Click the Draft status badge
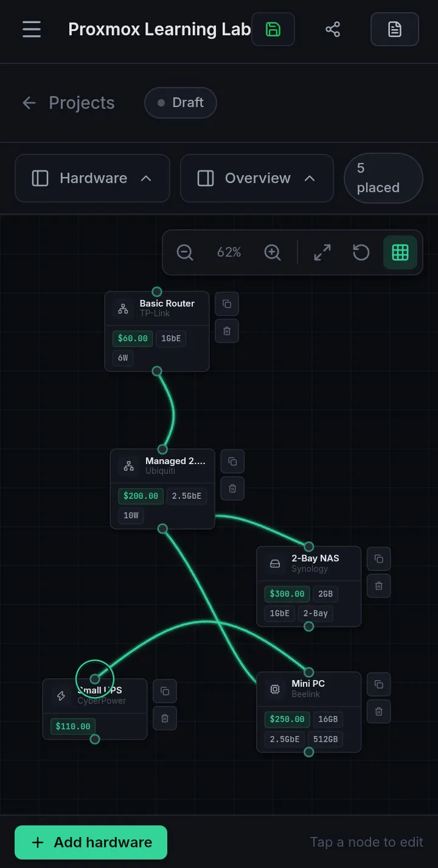This screenshot has width=438, height=868. click(x=180, y=103)
